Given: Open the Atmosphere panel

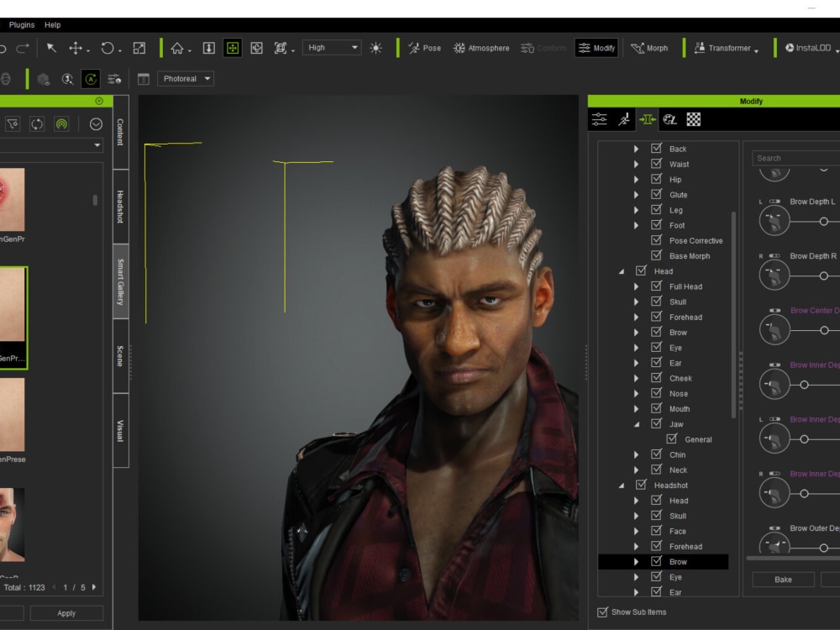Looking at the screenshot, I should pyautogui.click(x=481, y=48).
